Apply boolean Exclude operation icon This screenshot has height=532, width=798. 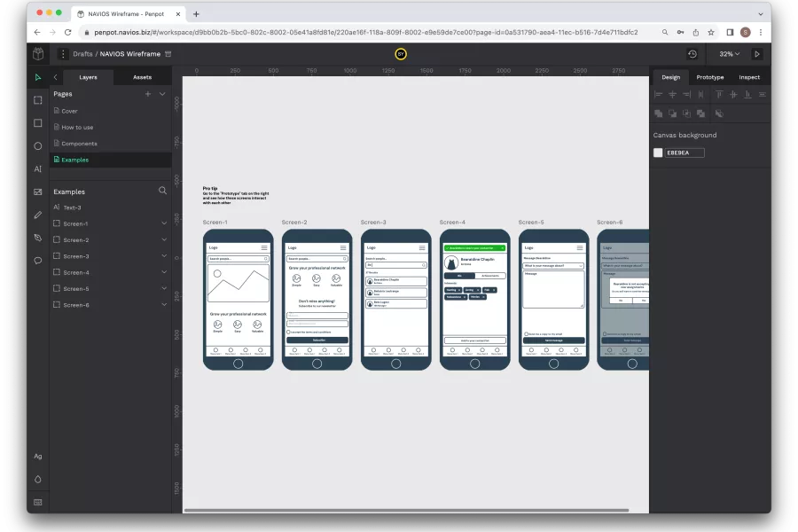[700, 113]
